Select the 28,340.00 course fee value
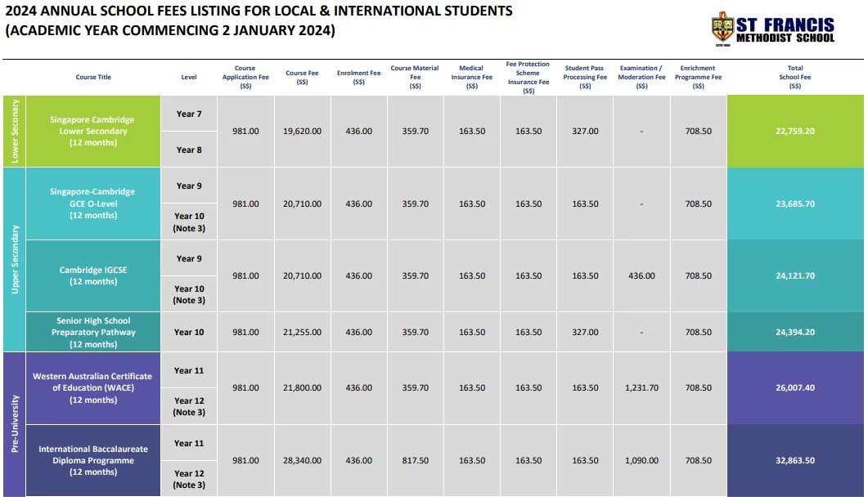 point(302,461)
